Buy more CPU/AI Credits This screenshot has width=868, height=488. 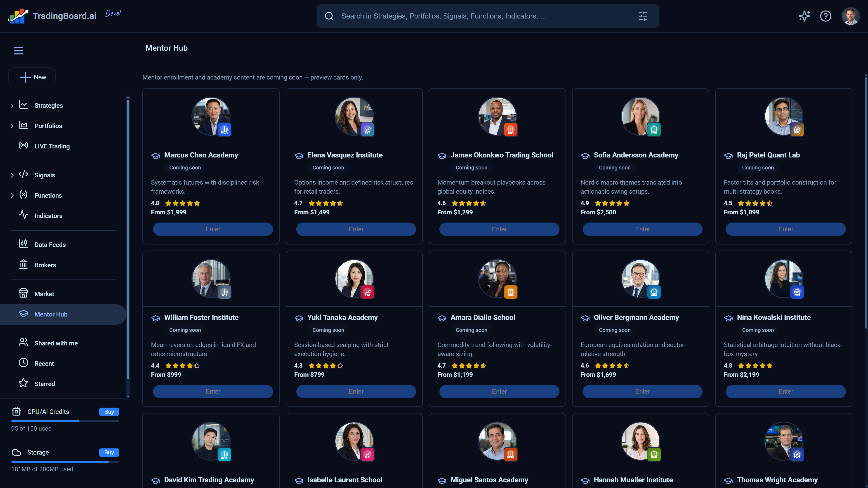(109, 412)
